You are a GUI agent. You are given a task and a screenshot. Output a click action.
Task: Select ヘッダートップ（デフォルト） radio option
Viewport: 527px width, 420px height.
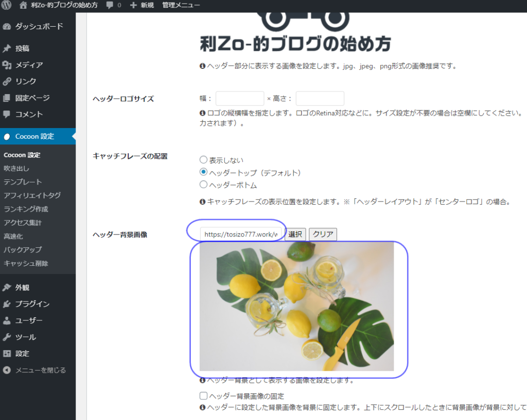click(x=203, y=172)
